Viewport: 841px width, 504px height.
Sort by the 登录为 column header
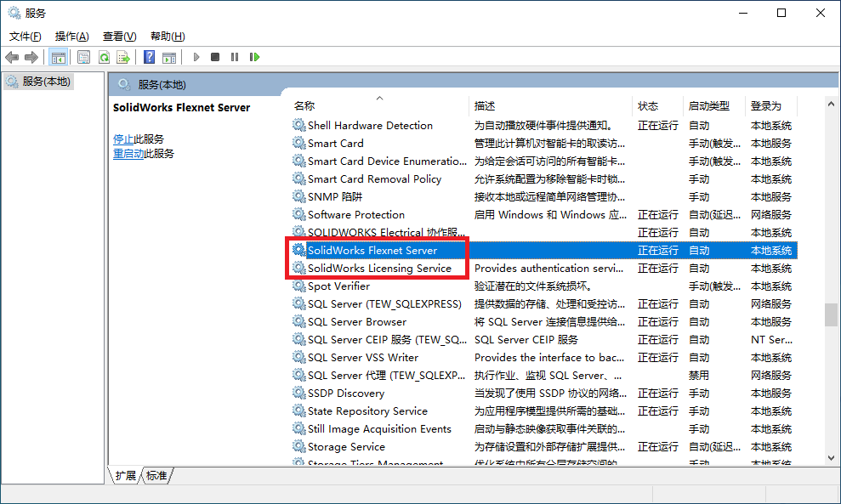772,105
